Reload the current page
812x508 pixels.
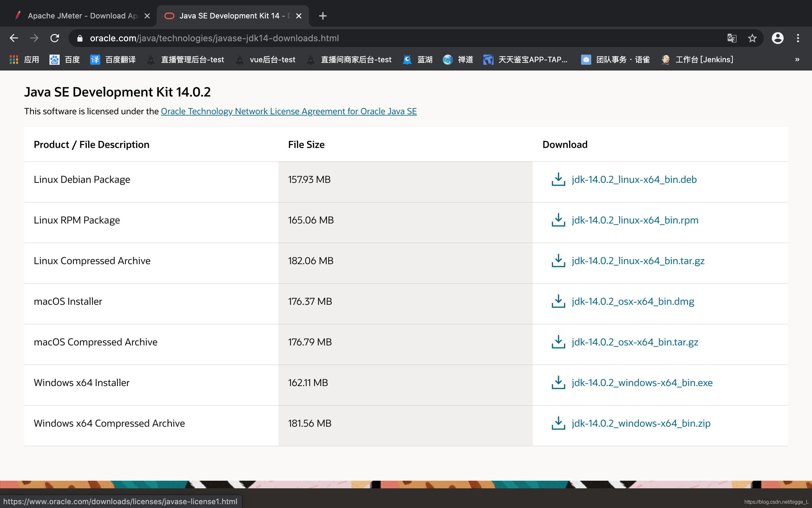[x=55, y=38]
